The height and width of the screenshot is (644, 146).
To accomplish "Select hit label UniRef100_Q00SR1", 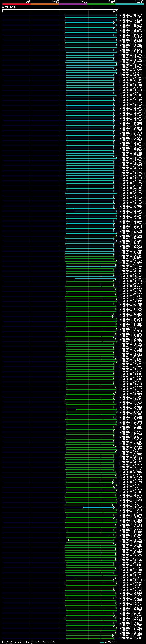I will click(x=131, y=256).
